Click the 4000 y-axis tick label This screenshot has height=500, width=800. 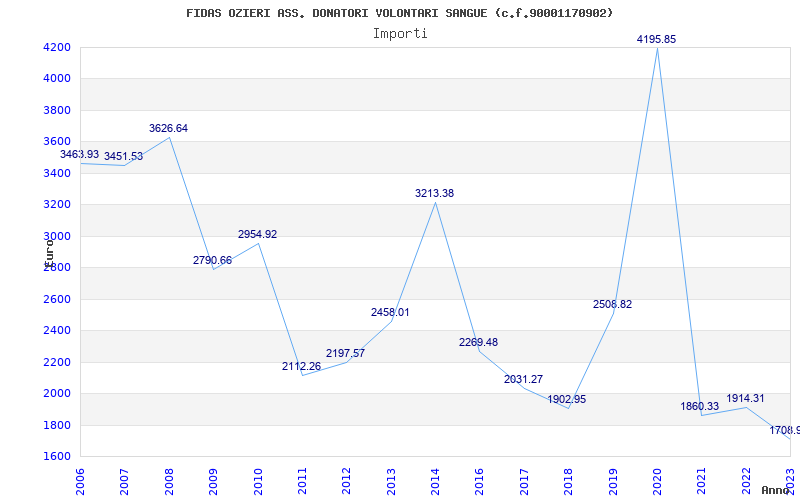pos(57,79)
